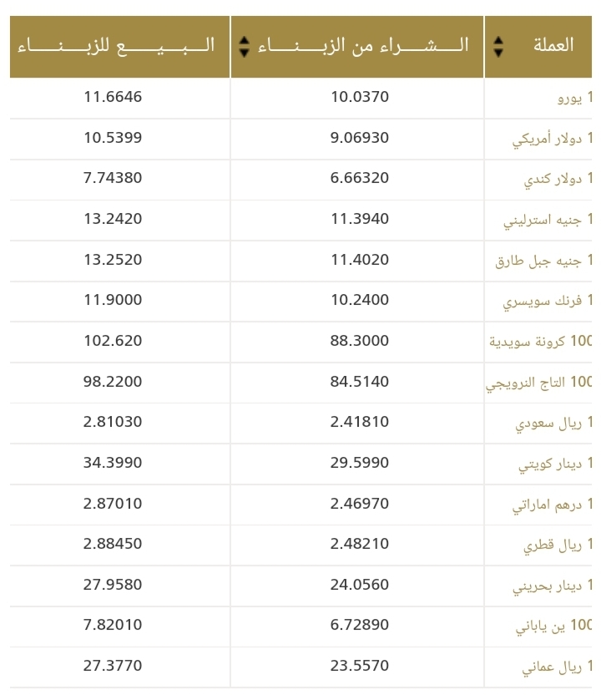
Task: Select the ين ياباني currency link
Action: click(x=553, y=626)
